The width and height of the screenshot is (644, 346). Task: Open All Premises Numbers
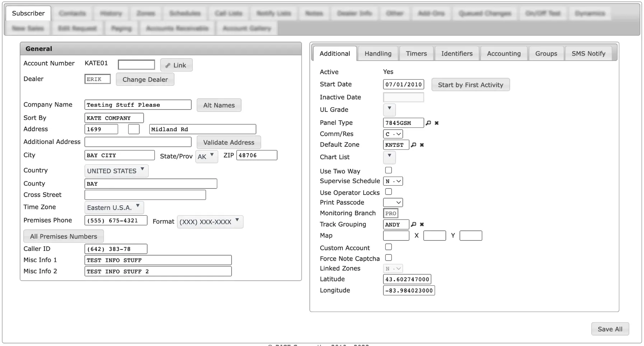(x=64, y=236)
